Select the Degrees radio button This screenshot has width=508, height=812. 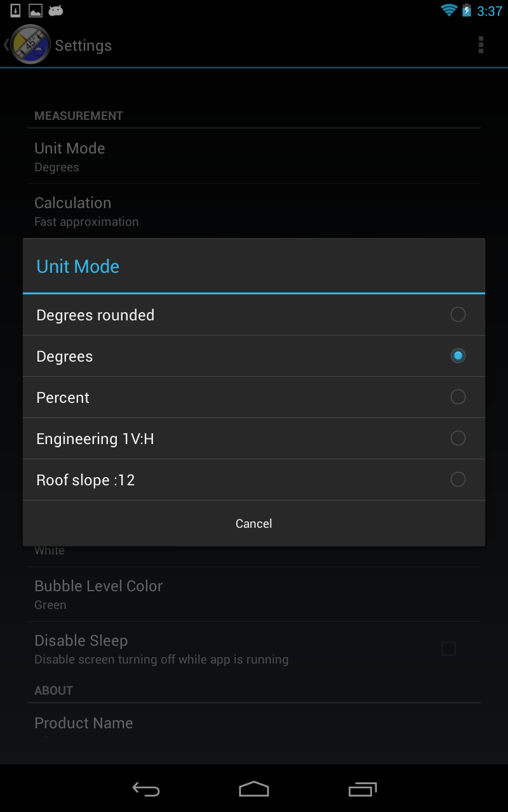tap(458, 356)
